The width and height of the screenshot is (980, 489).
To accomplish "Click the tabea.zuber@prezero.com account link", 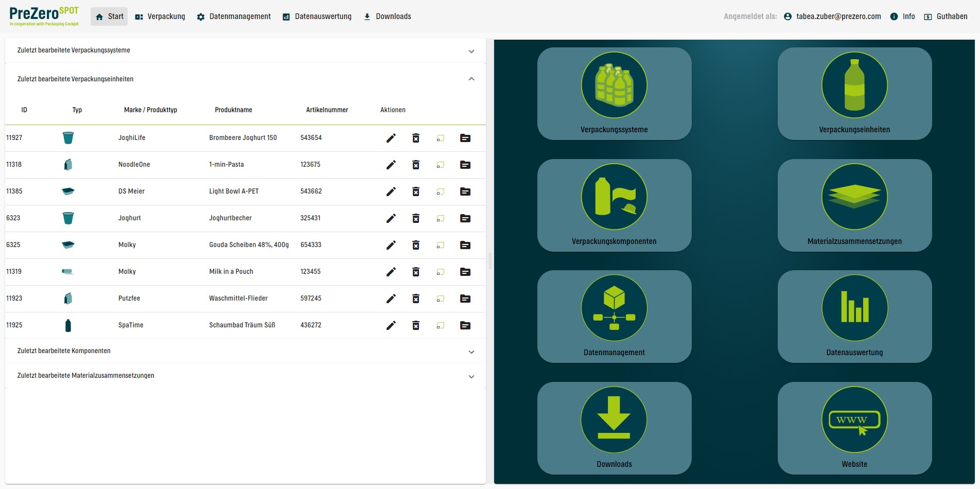I will coord(832,16).
